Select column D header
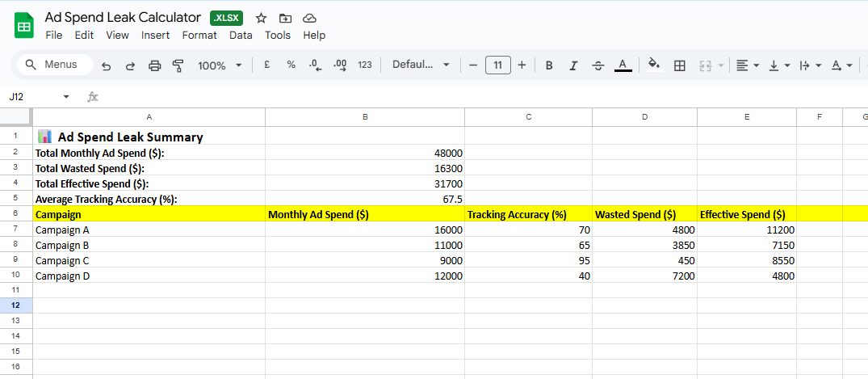This screenshot has width=868, height=379. pos(644,116)
